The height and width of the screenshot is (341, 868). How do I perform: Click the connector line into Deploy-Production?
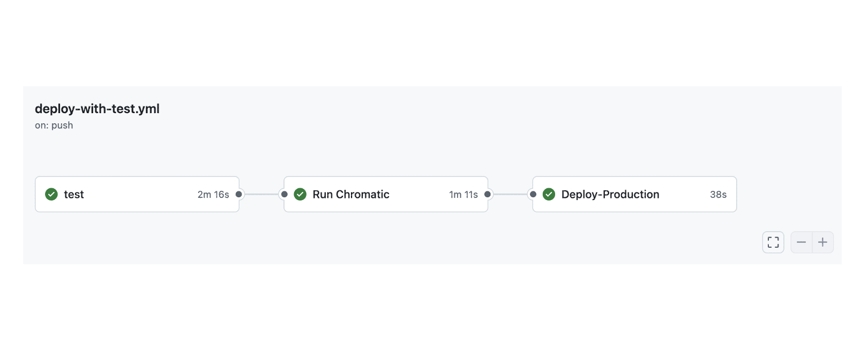coord(510,194)
